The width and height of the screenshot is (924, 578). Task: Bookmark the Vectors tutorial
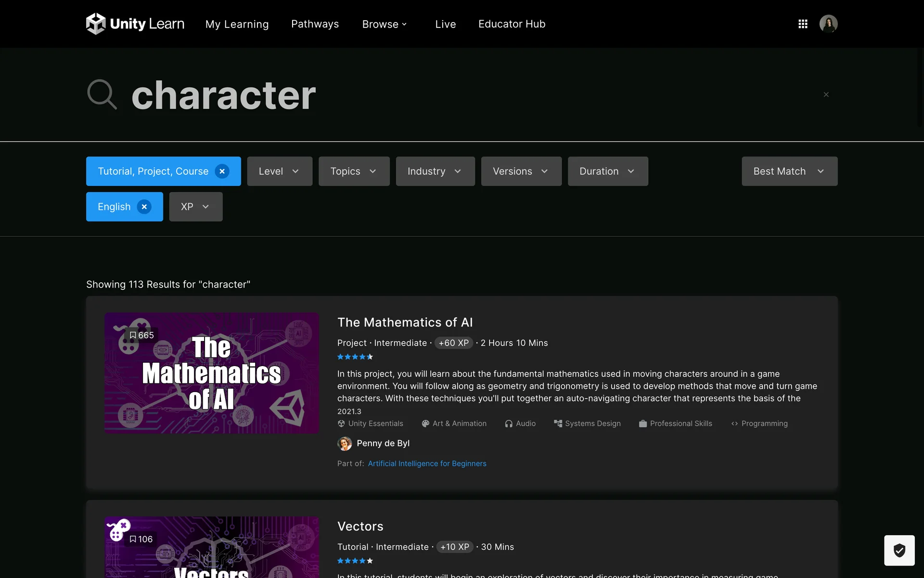133,539
